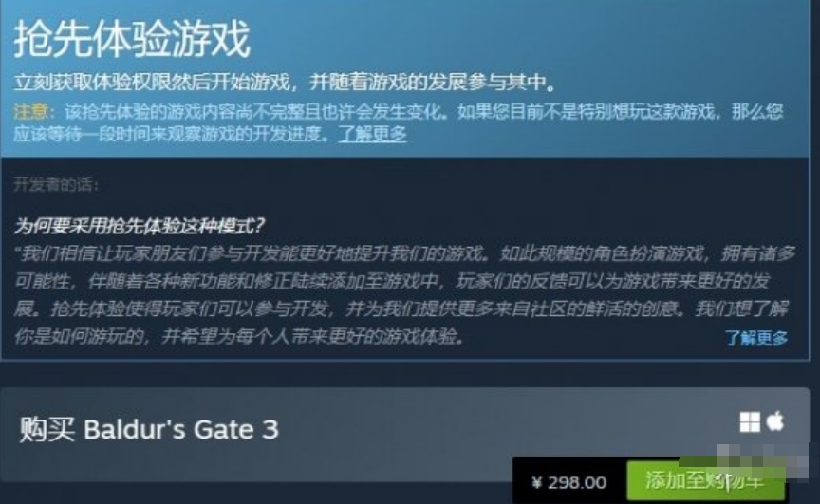Click the 抢先体验游戏 heading
Image resolution: width=820 pixels, height=504 pixels.
point(132,39)
